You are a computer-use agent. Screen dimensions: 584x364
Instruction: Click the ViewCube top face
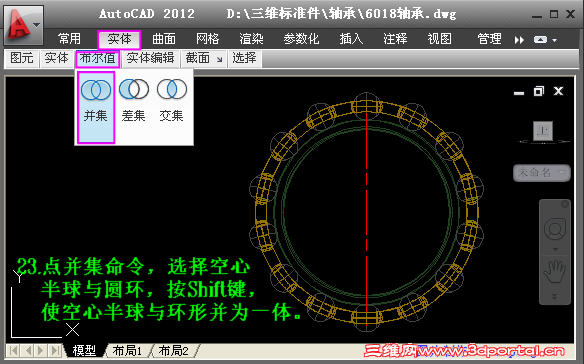tap(543, 131)
